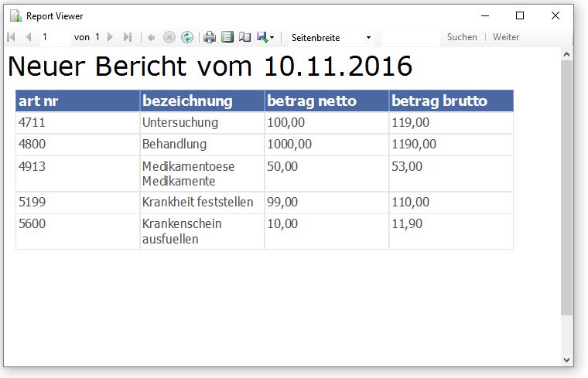The width and height of the screenshot is (588, 378).
Task: Click the back to parent report arrow
Action: pyautogui.click(x=151, y=37)
